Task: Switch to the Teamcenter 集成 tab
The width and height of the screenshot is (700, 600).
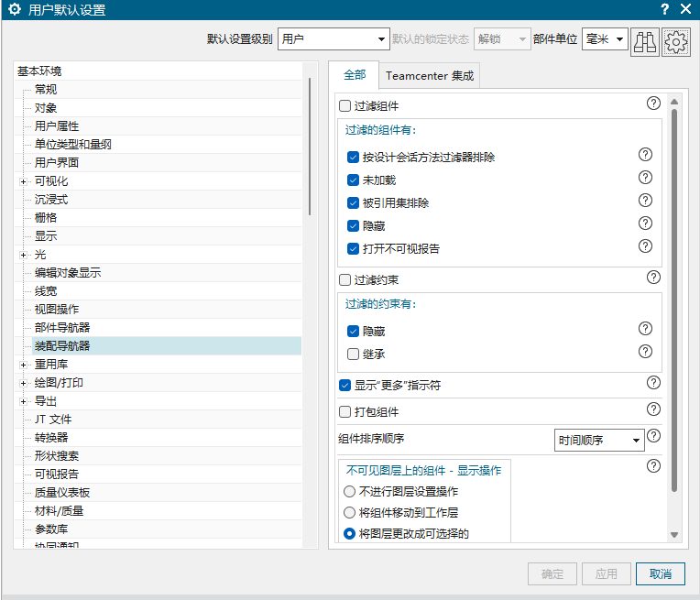Action: [x=430, y=76]
